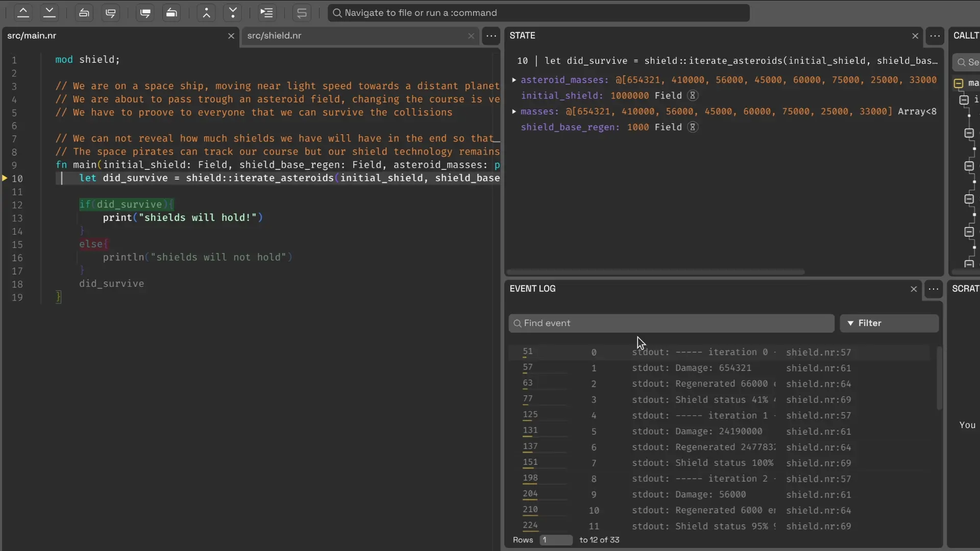Click the forward step-over toolbar icon
Viewport: 980px width, 551px height.
[111, 13]
